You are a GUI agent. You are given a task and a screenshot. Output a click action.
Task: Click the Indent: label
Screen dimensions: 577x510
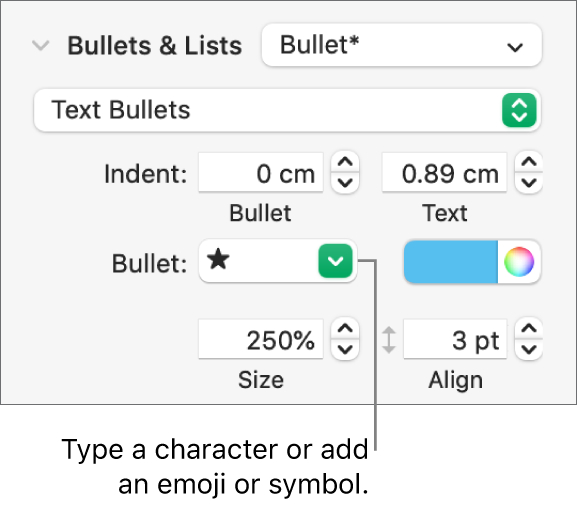(x=146, y=174)
